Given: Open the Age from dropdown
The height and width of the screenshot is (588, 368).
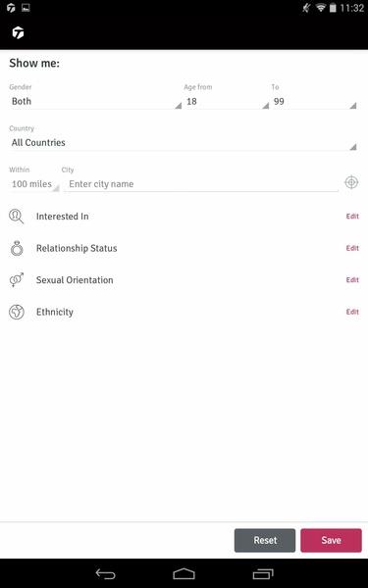Looking at the screenshot, I should (x=227, y=102).
